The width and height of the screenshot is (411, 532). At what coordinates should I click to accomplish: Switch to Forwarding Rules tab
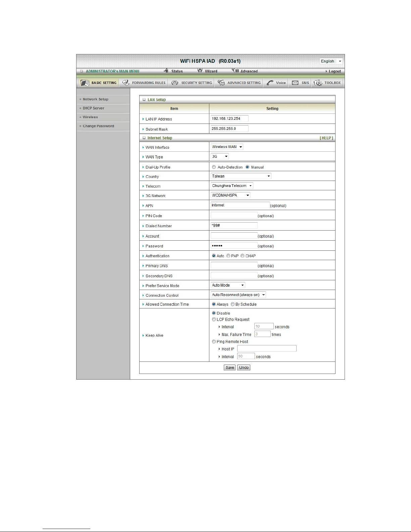(144, 83)
